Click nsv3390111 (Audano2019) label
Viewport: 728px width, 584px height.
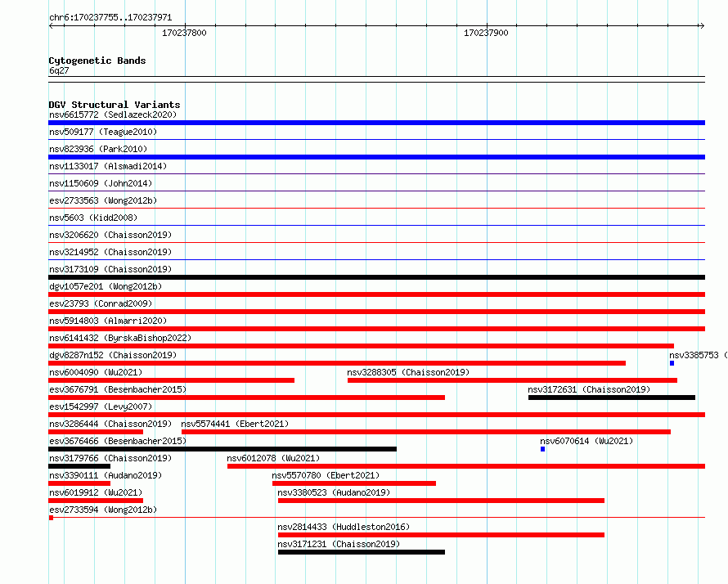point(106,475)
